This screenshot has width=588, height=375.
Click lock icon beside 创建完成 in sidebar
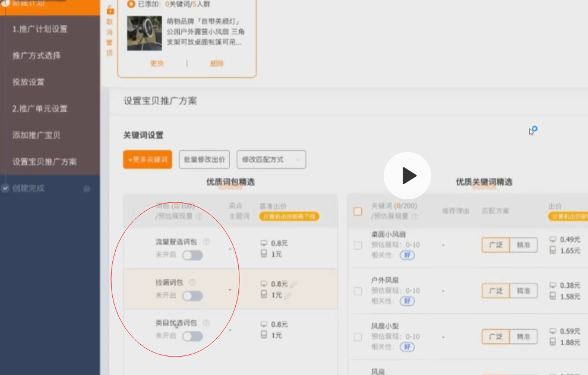pos(87,189)
